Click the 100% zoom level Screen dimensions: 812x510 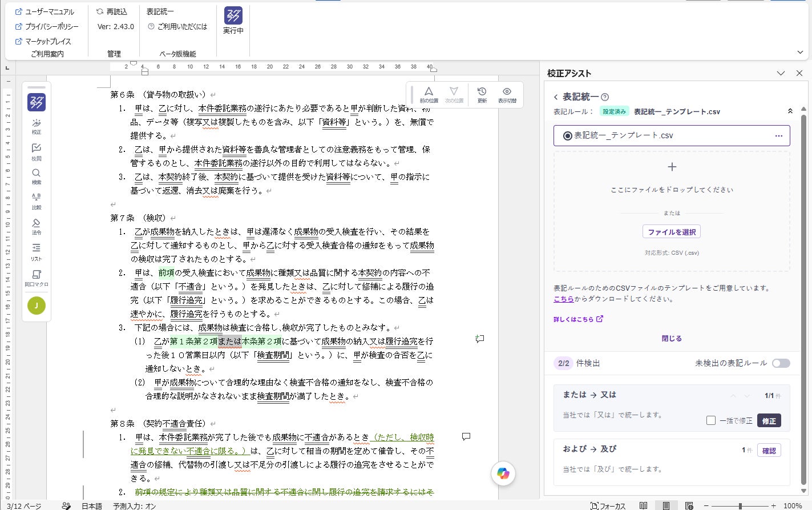point(793,506)
